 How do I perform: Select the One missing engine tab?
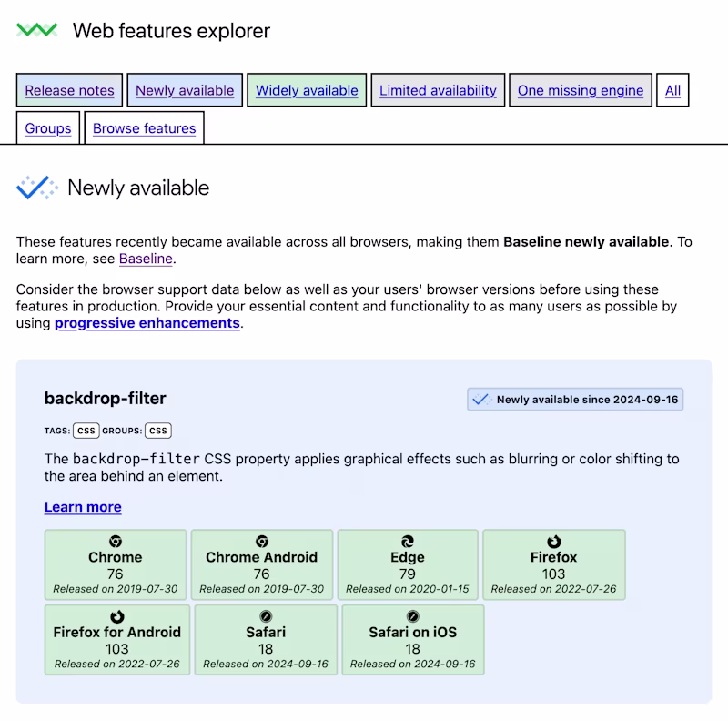[580, 90]
